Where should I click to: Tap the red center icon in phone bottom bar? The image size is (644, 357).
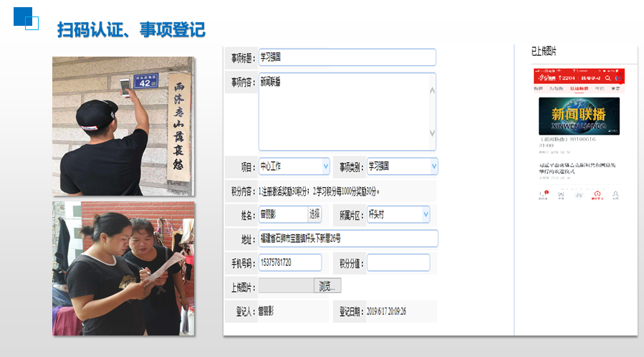[x=597, y=194]
